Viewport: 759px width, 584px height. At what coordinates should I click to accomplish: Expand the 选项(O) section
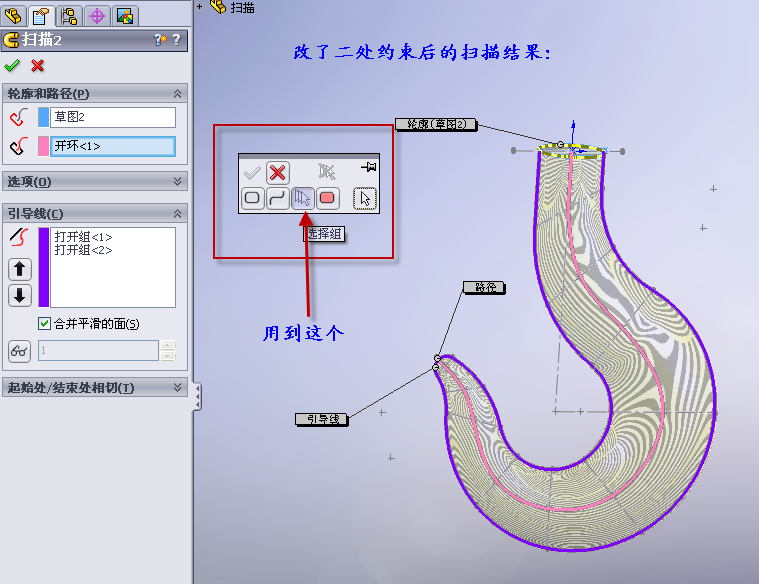tap(177, 181)
